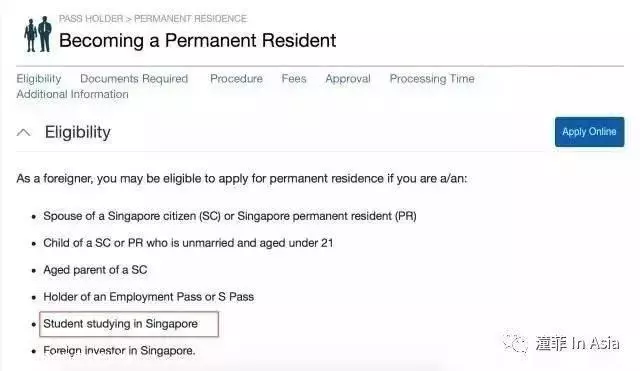Image resolution: width=640 pixels, height=371 pixels.
Task: Select highlighted Student studying in Singapore box
Action: (129, 324)
